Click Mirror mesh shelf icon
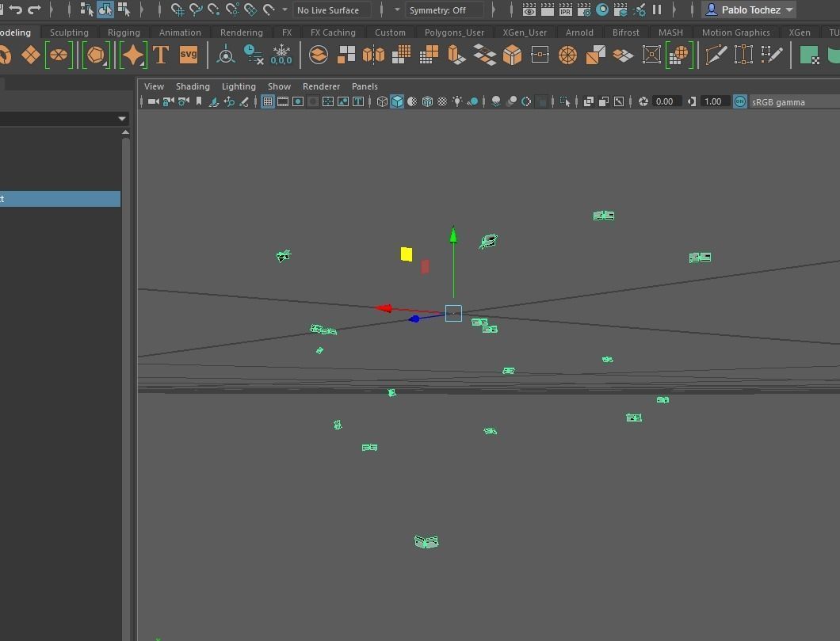This screenshot has height=641, width=840. [x=373, y=55]
